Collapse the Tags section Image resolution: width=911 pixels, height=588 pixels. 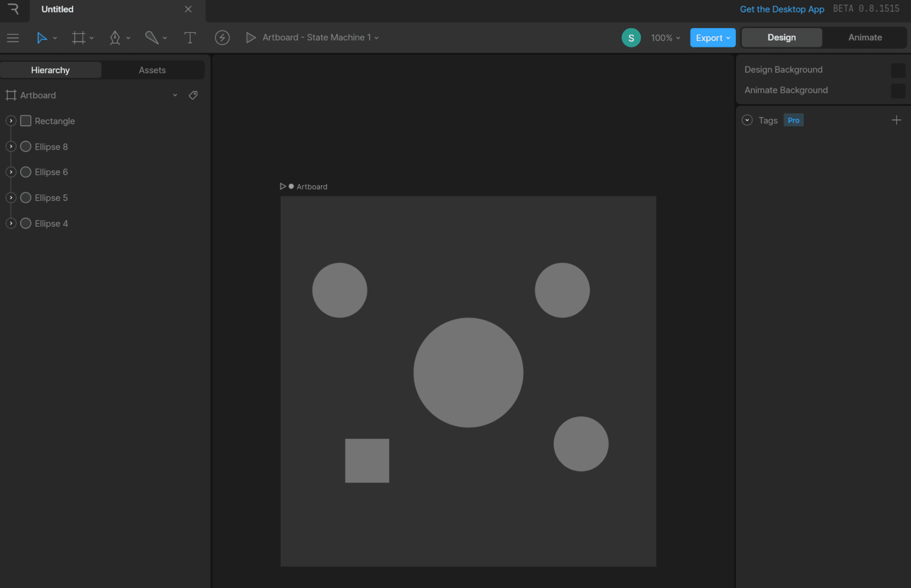pyautogui.click(x=747, y=120)
